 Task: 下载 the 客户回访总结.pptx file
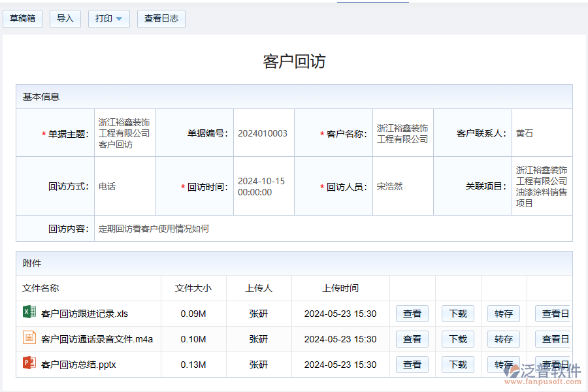pyautogui.click(x=457, y=365)
